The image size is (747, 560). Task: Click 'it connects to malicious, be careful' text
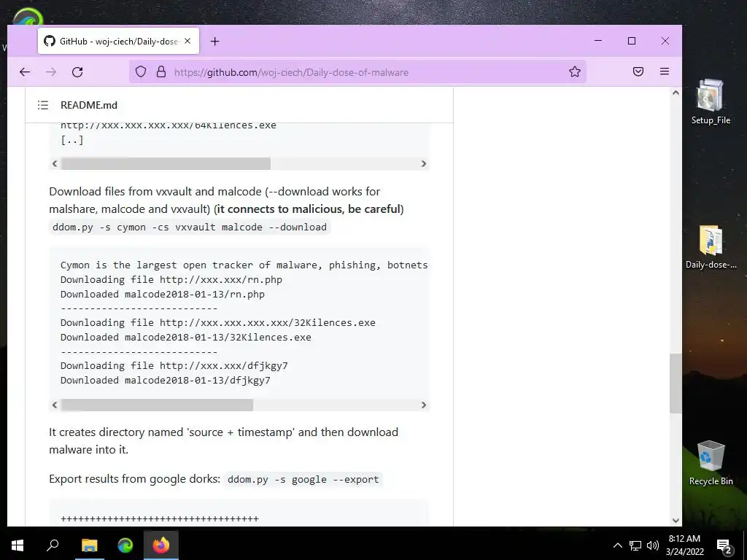(309, 209)
